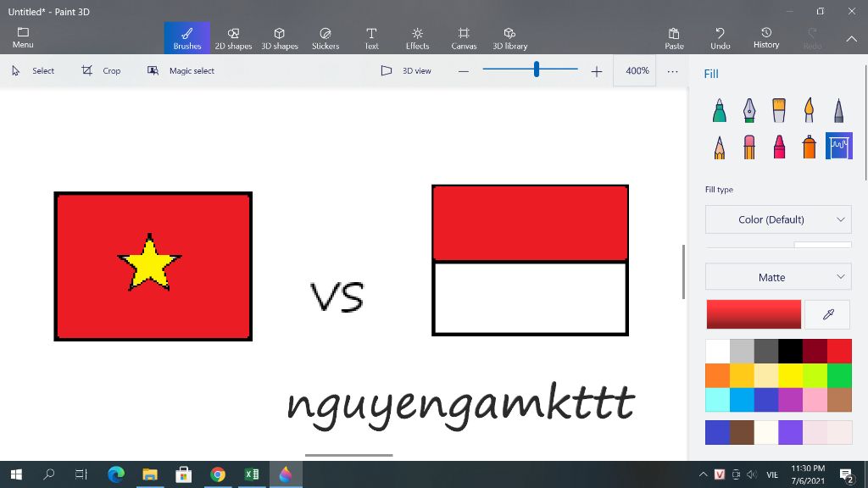Open the Windows Start menu
Image resolution: width=868 pixels, height=488 pixels.
pos(17,474)
